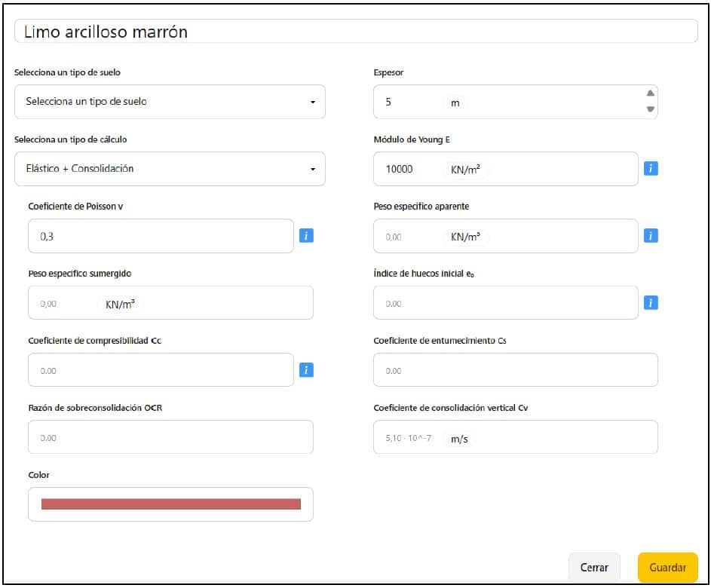Focus the Peso específico sumergido field
Screen dimensions: 711x588
[x=170, y=302]
